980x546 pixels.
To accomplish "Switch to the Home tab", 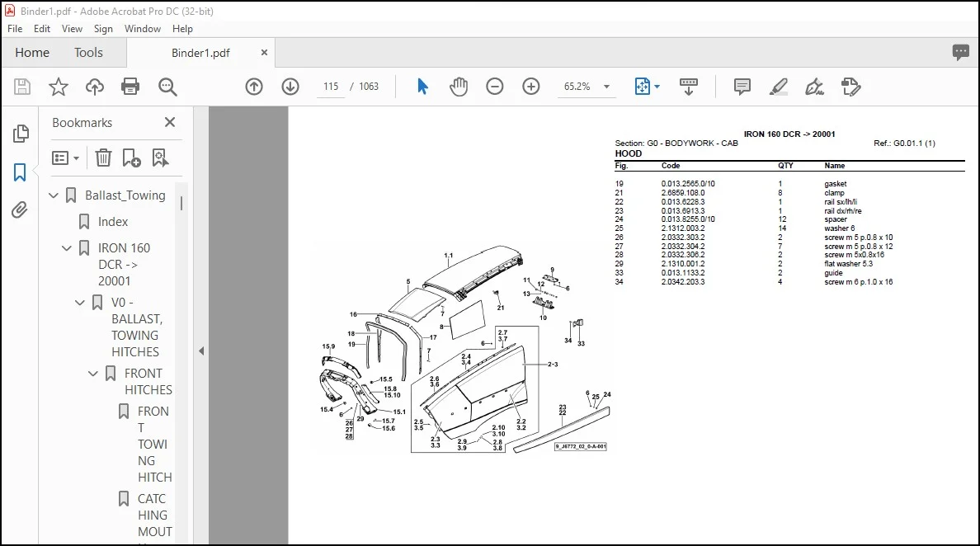I will point(32,53).
